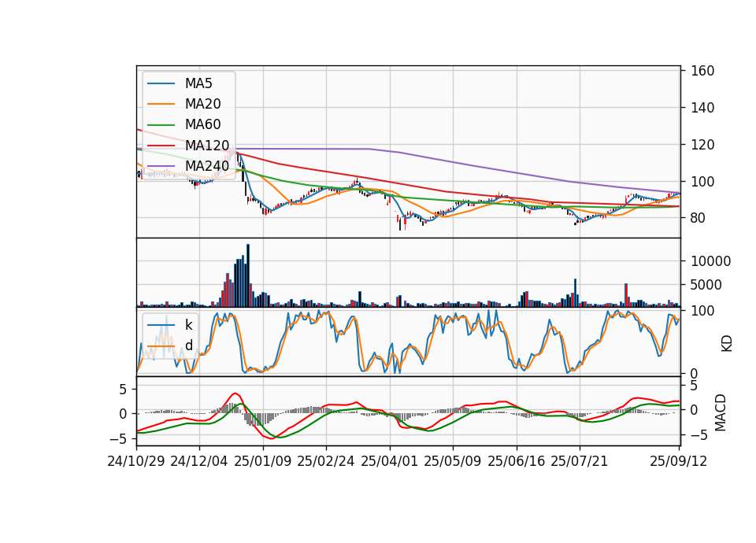This screenshot has height=543, width=756.
Task: Click the 140 price axis value
Action: 702,108
